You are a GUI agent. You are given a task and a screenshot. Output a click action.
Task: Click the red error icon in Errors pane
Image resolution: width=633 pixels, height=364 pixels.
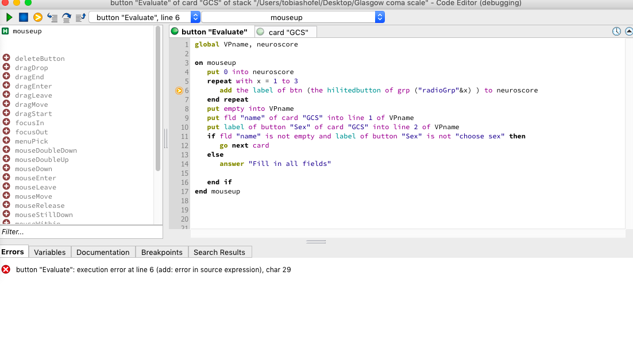pyautogui.click(x=6, y=269)
